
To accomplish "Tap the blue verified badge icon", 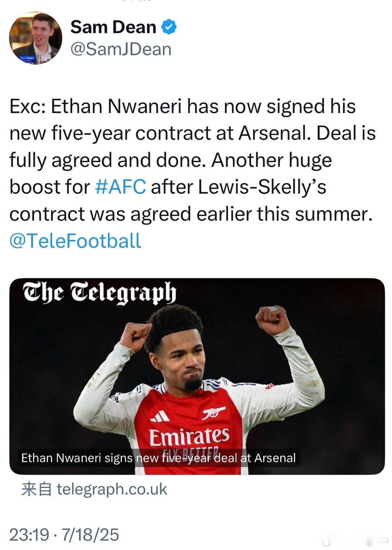I will coord(168,27).
